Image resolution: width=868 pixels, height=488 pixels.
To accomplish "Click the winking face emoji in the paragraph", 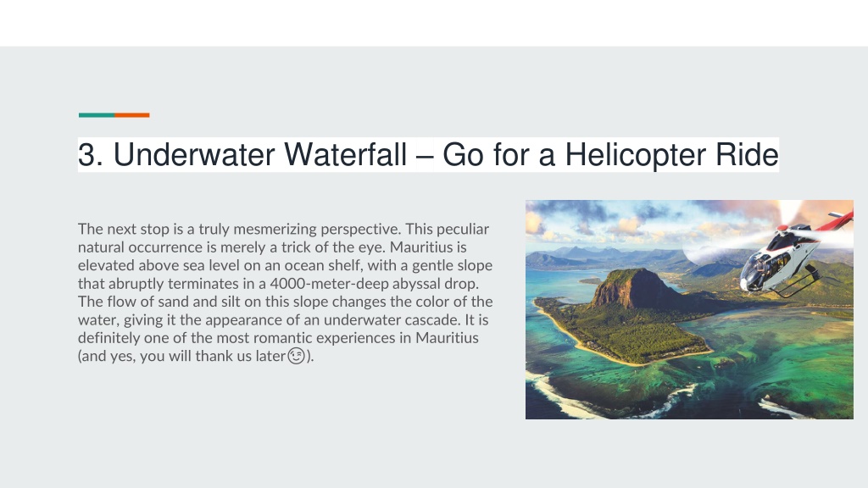I will (x=296, y=356).
